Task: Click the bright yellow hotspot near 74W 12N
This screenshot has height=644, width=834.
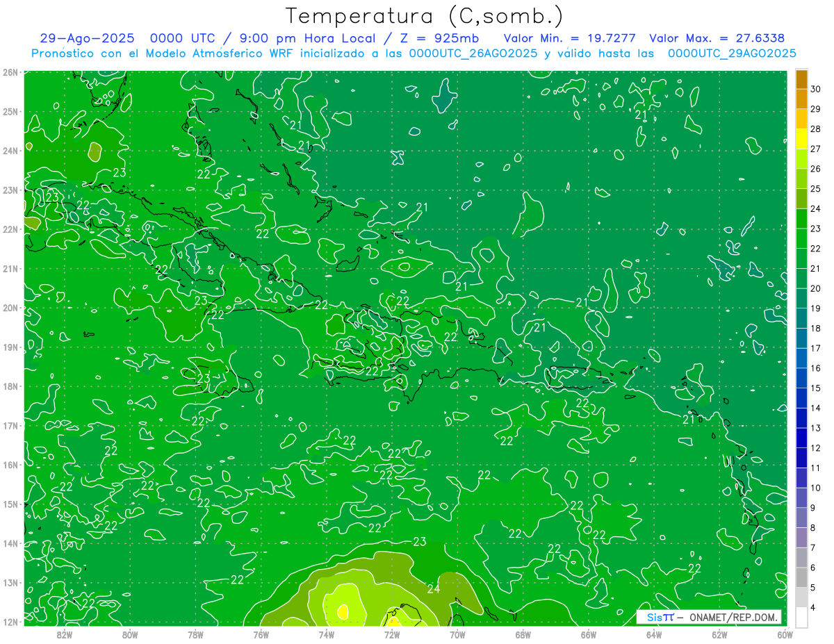Action: 342,611
